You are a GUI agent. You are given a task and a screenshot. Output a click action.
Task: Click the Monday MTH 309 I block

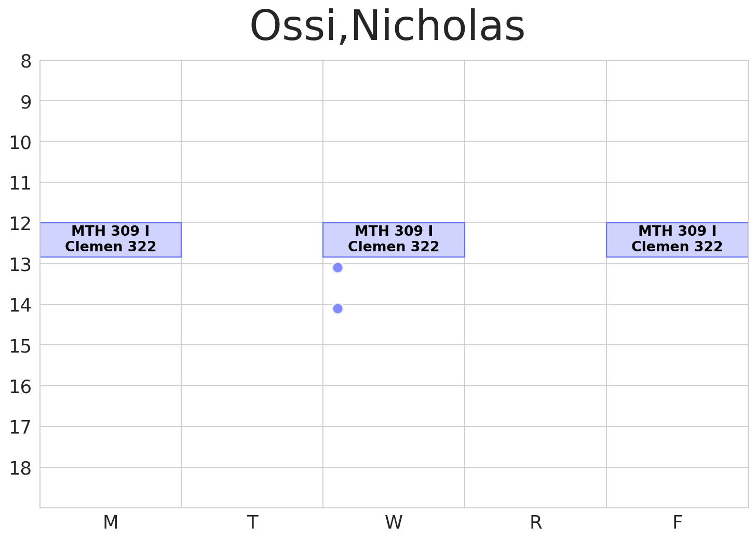point(111,239)
